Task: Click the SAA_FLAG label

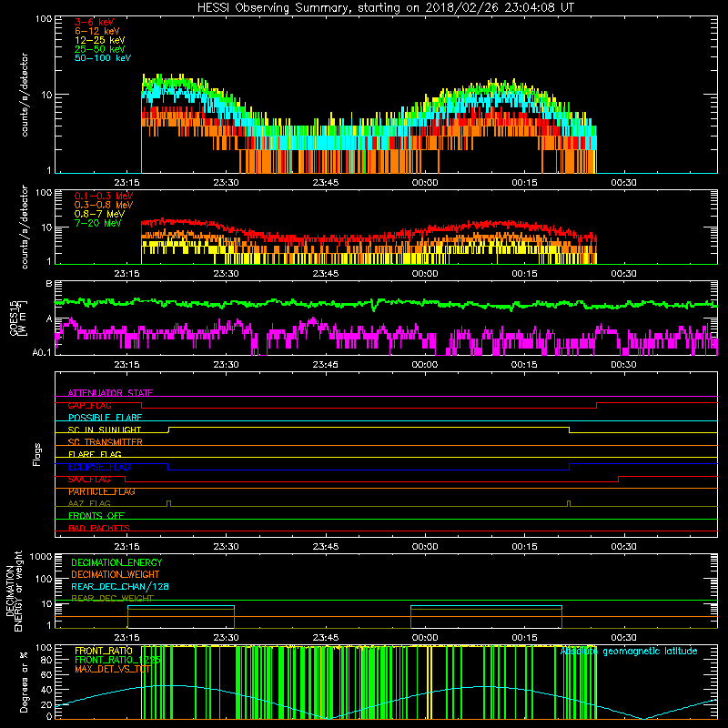Action: click(89, 480)
